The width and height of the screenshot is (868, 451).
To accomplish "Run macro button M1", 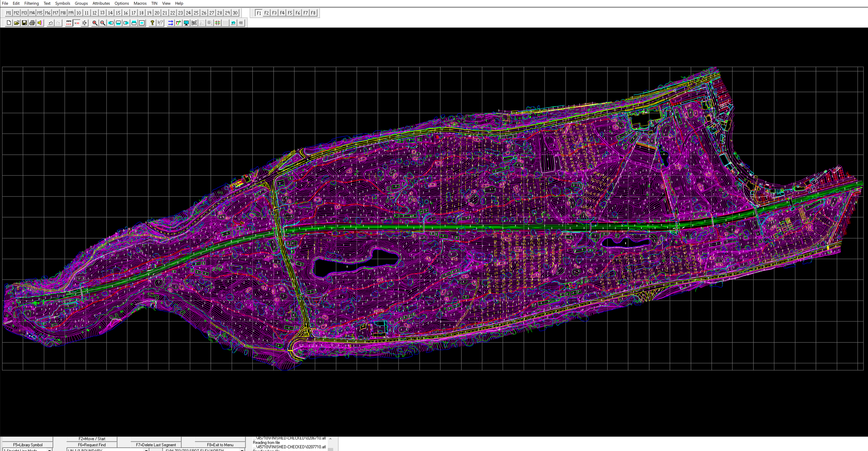I will point(9,13).
